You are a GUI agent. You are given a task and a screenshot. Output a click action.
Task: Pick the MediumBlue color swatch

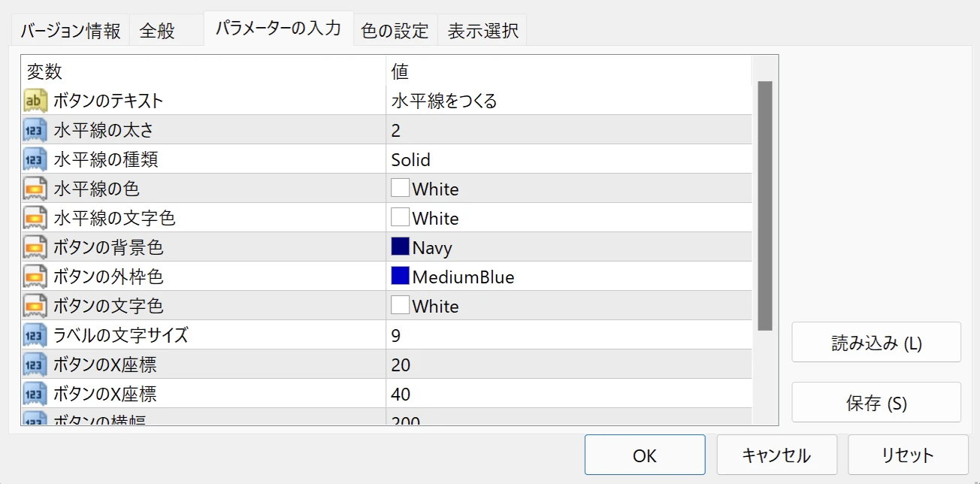point(400,277)
